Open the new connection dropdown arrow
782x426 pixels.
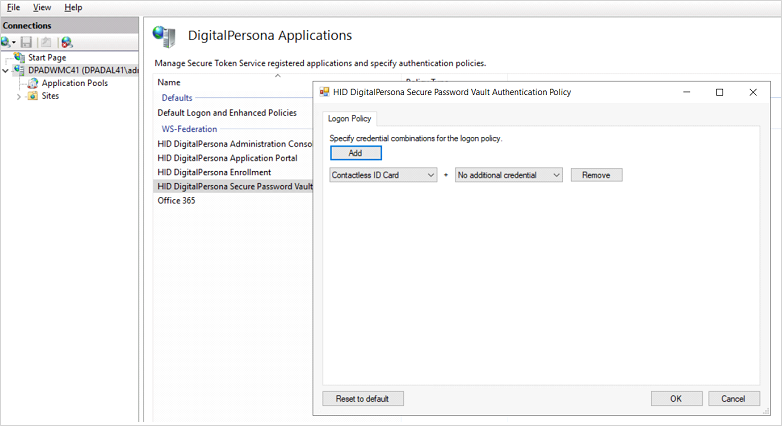pyautogui.click(x=14, y=43)
